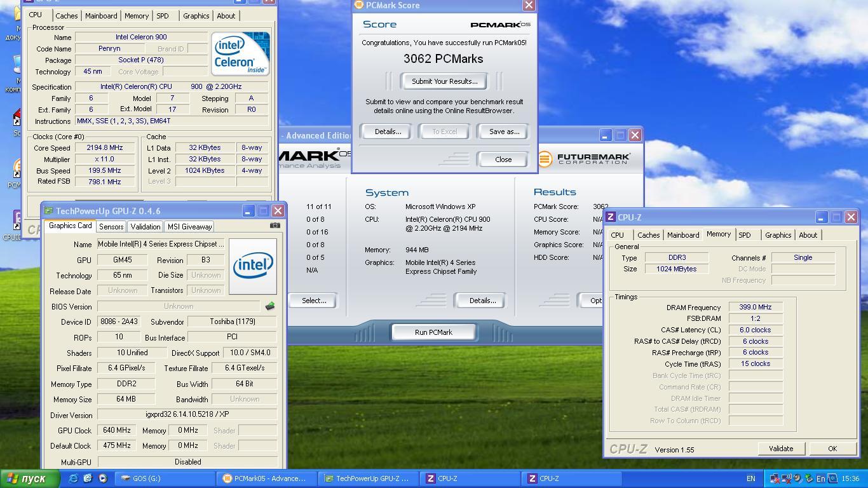
Task: Click Save as in PCMark Score dialog
Action: (504, 132)
